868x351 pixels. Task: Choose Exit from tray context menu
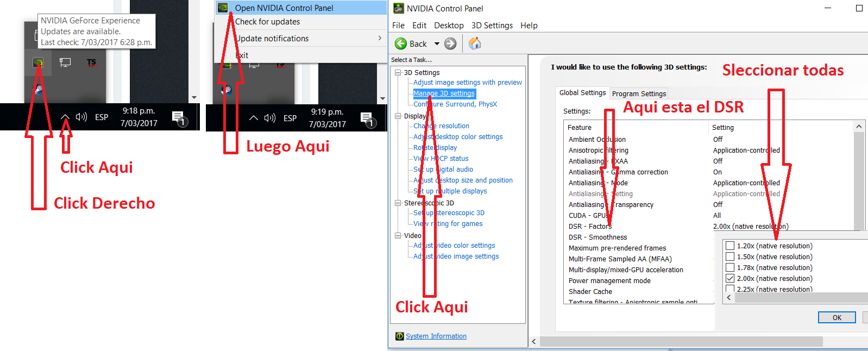[x=300, y=55]
